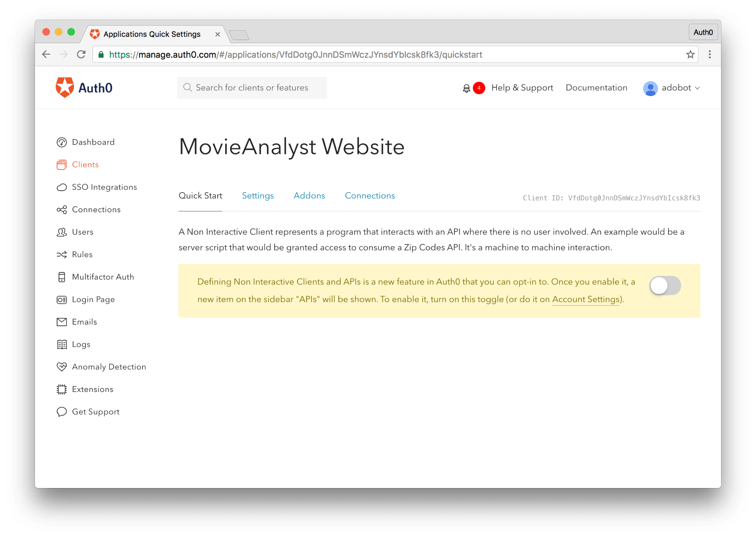Open the Documentation link
The height and width of the screenshot is (538, 756).
pyautogui.click(x=596, y=88)
